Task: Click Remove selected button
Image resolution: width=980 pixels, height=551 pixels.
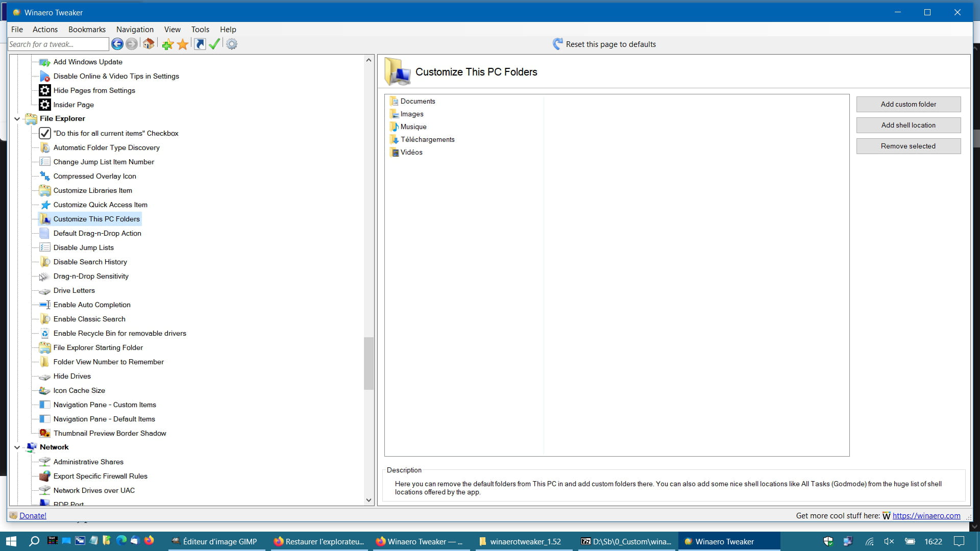Action: pos(909,146)
